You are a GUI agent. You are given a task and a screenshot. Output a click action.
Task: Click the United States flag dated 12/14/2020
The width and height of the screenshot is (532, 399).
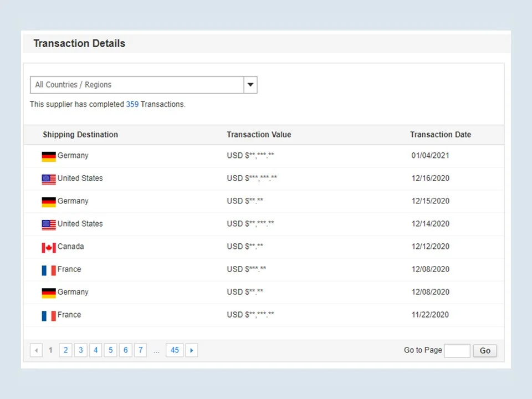point(49,224)
